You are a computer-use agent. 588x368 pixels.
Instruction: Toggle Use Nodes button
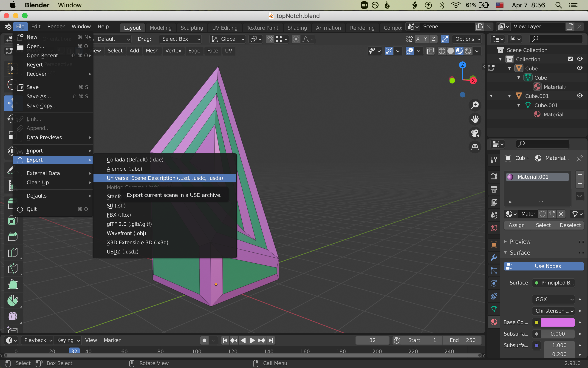(543, 266)
